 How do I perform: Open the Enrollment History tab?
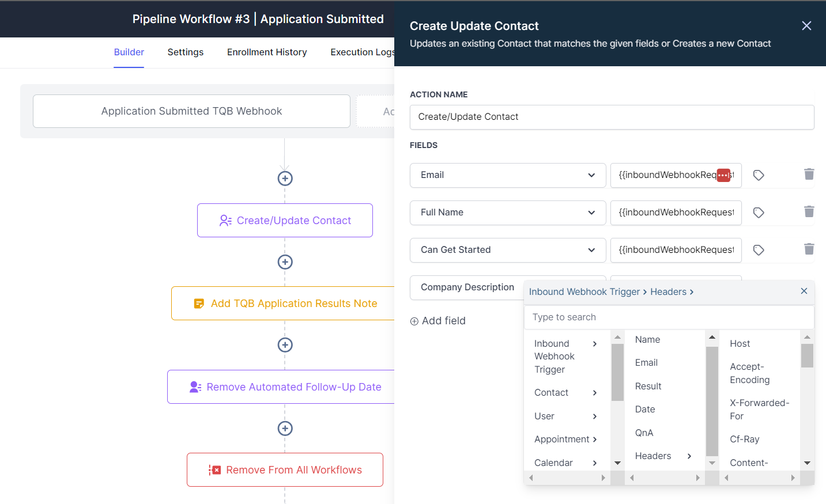pos(267,52)
